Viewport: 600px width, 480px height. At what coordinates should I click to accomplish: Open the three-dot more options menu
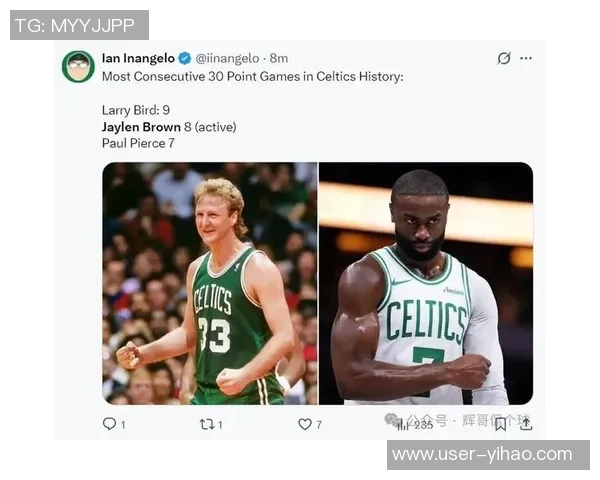pyautogui.click(x=526, y=58)
